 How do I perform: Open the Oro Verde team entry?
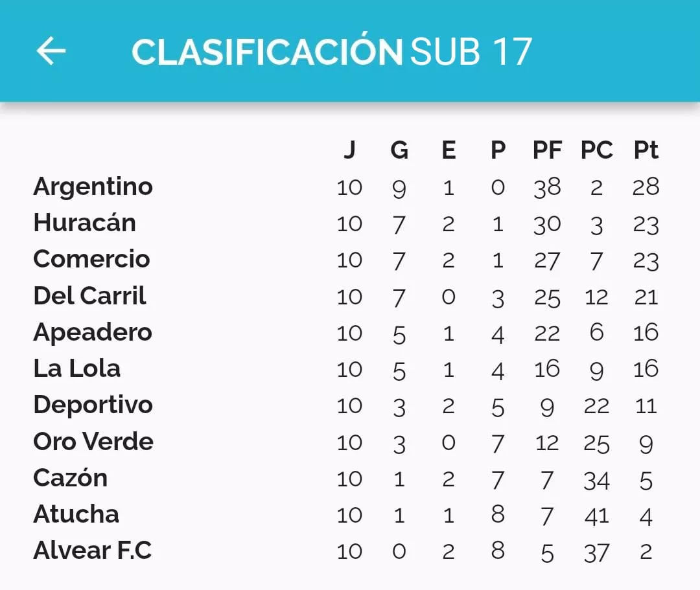pos(93,442)
